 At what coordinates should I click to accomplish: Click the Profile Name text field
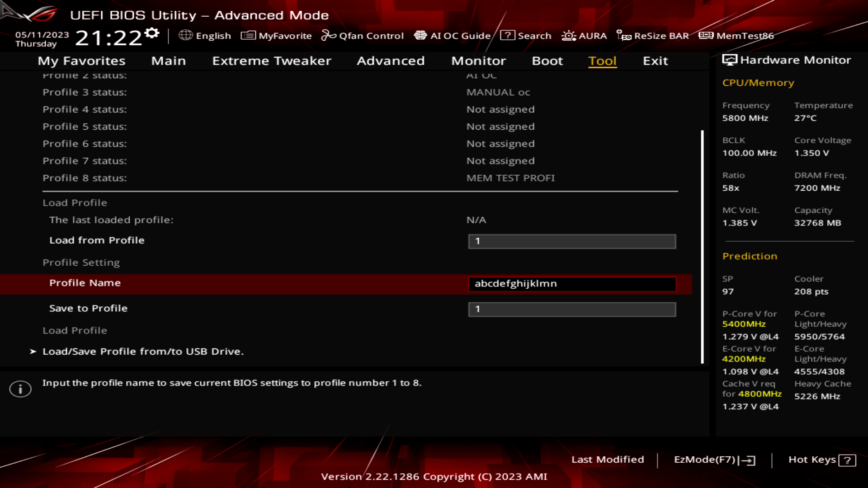[x=572, y=284]
